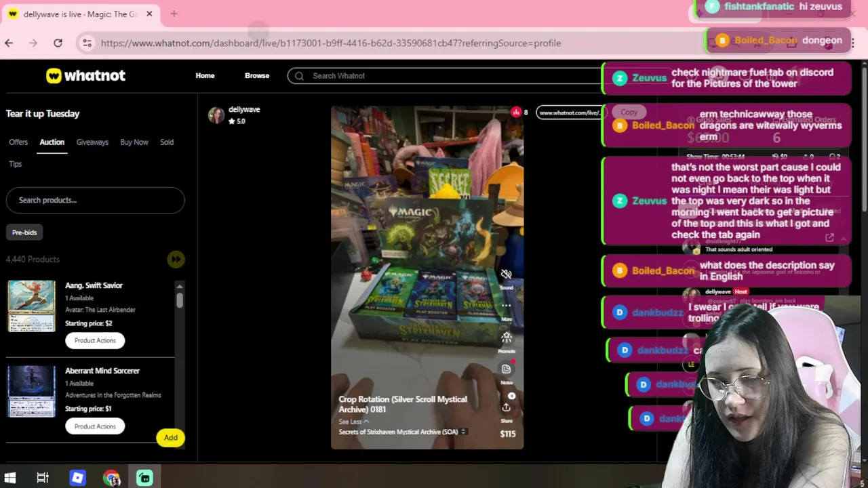Click Zeuvus name on nightmare fuel message
The height and width of the screenshot is (488, 868).
pos(650,78)
